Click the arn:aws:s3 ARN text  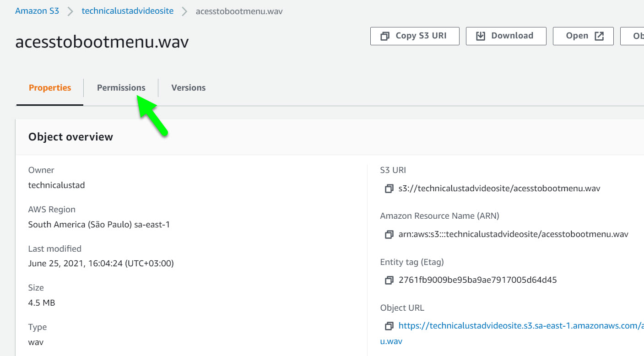click(x=514, y=234)
